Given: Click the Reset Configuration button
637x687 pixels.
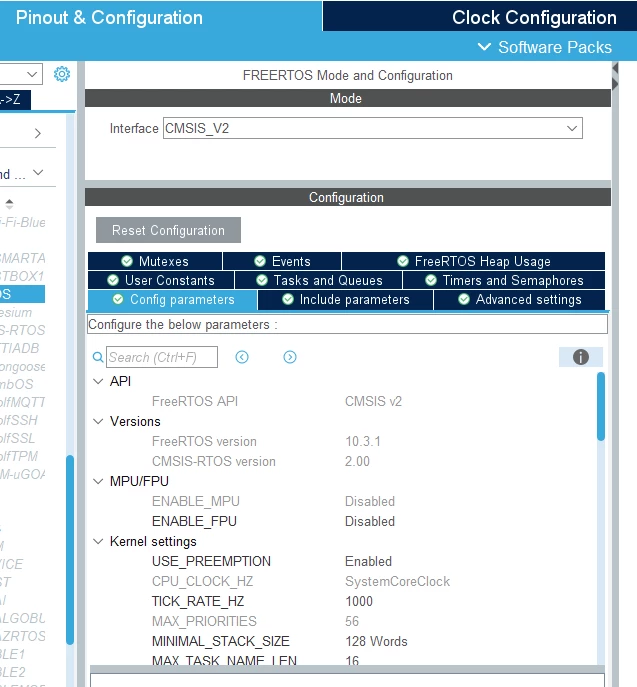Looking at the screenshot, I should [168, 230].
